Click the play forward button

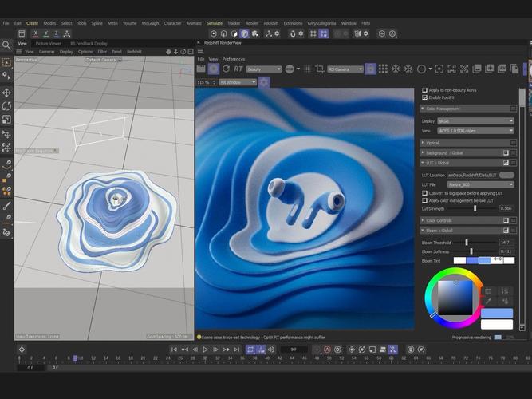tap(205, 350)
